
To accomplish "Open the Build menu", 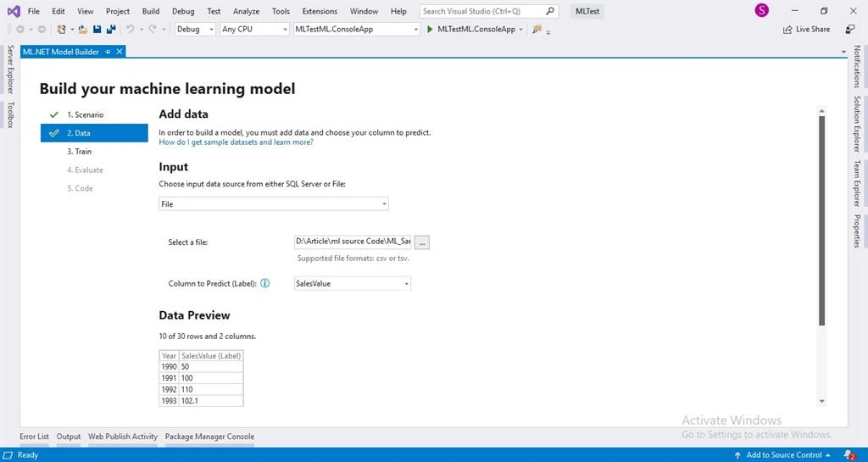I will pos(151,11).
